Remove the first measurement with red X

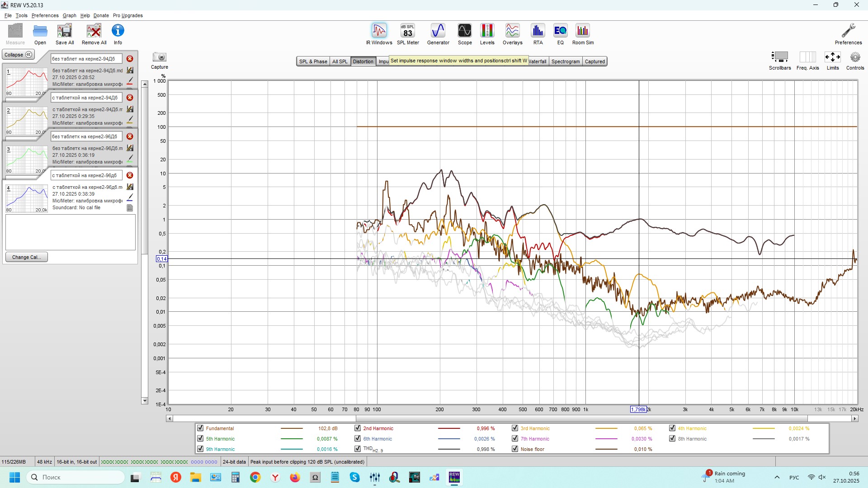[130, 59]
